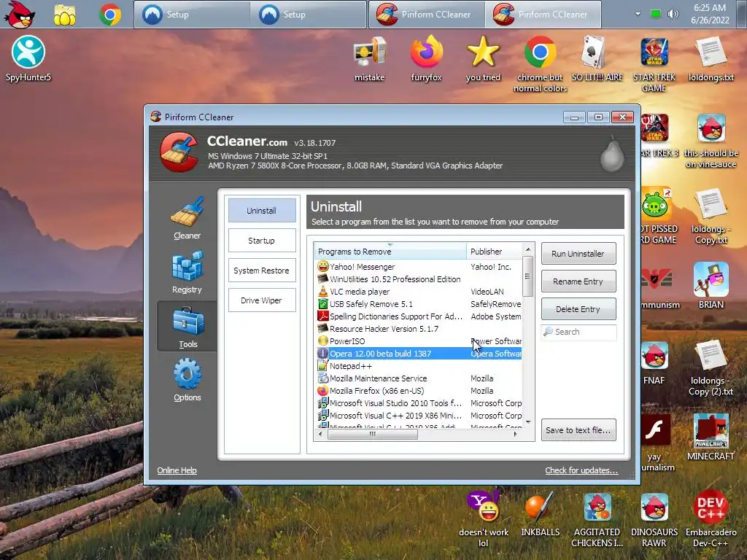Open 'loldongs - Copy (2).txt' file
Image resolution: width=747 pixels, height=560 pixels.
(x=711, y=367)
